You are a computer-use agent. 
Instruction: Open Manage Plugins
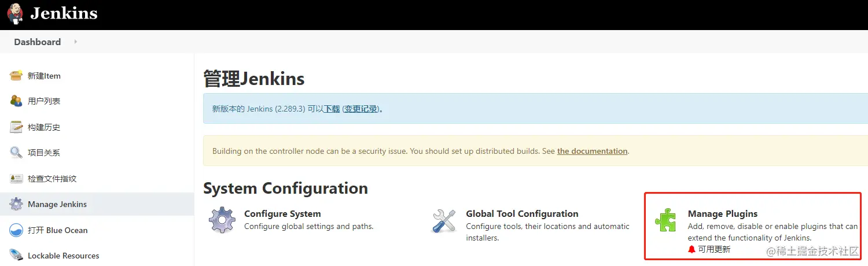pyautogui.click(x=723, y=213)
